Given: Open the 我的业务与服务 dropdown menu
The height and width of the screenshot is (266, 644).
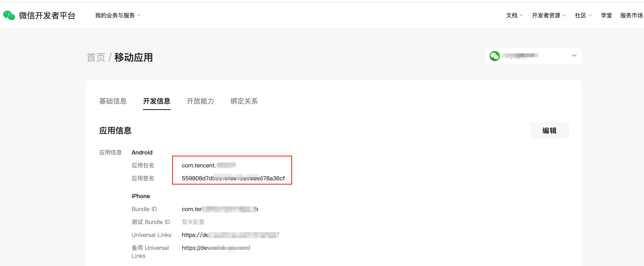Looking at the screenshot, I should click(118, 16).
